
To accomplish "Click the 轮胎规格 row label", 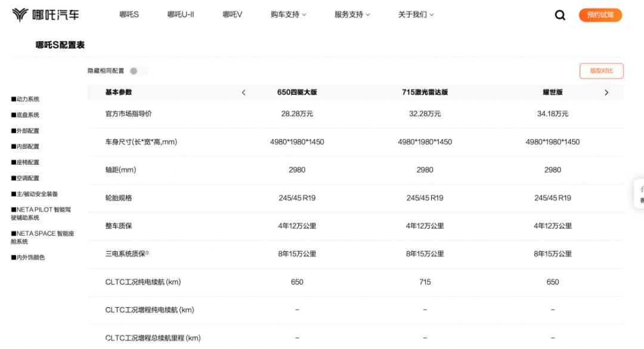I will (x=119, y=197).
